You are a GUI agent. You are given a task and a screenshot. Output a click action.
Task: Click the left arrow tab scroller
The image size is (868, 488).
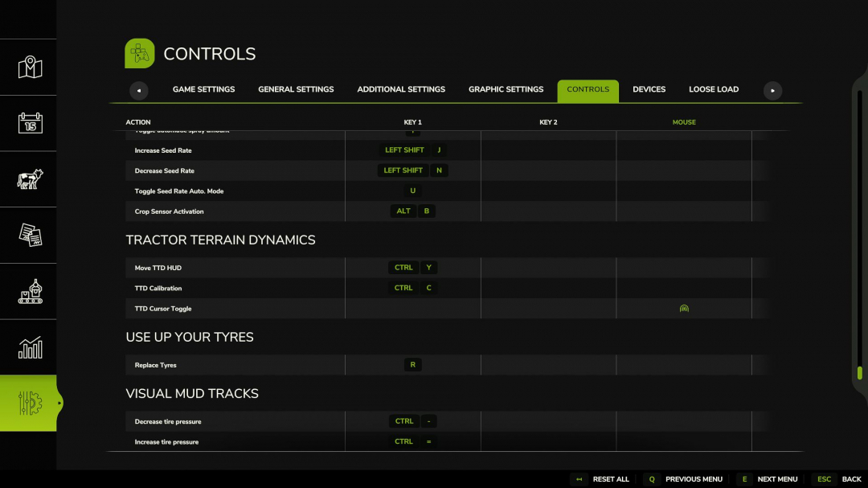139,90
